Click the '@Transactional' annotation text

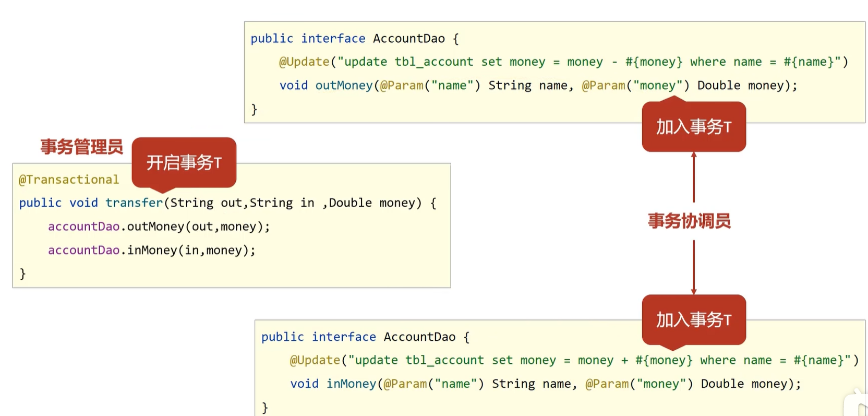click(x=69, y=180)
